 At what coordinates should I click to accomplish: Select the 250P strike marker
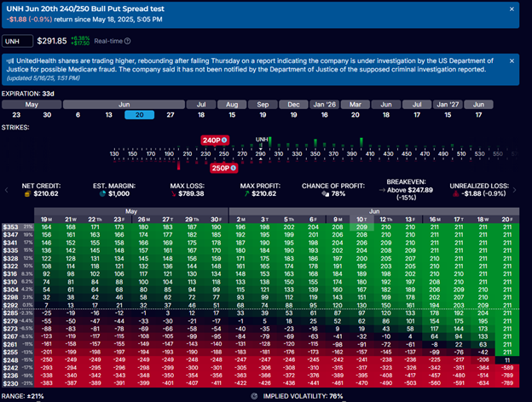[223, 168]
